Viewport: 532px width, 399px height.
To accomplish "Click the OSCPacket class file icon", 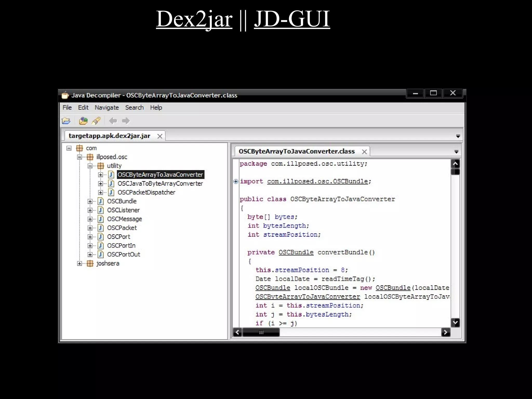I will click(x=101, y=228).
